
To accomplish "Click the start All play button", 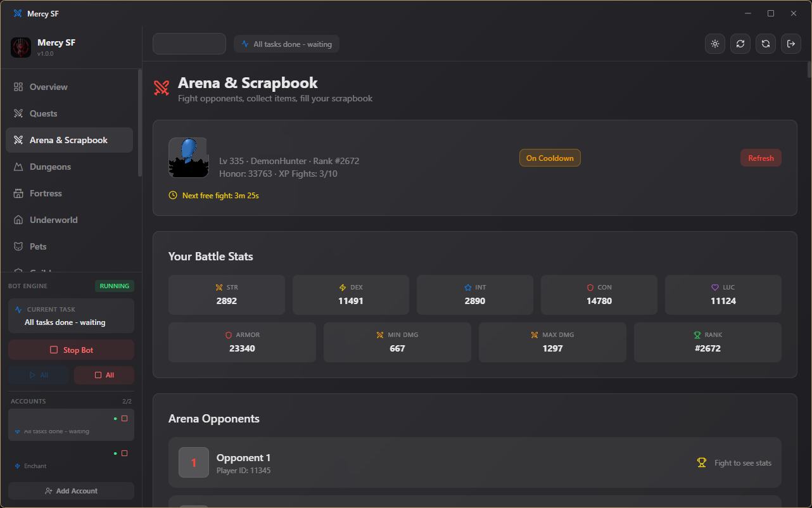I will coord(39,375).
